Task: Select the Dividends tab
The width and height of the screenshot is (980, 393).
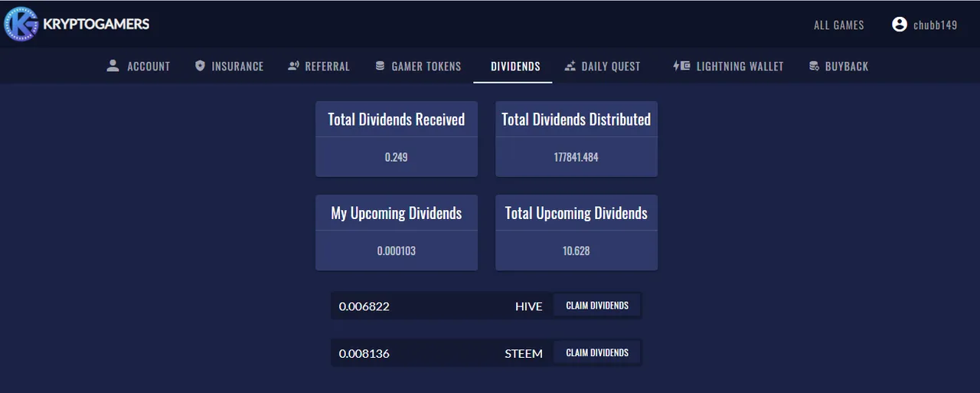Action: click(515, 67)
